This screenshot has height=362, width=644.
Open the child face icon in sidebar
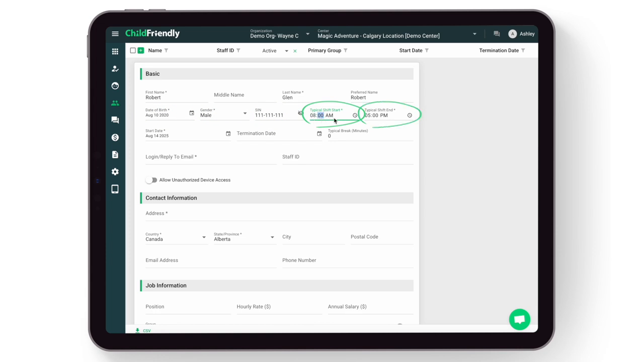pos(115,85)
